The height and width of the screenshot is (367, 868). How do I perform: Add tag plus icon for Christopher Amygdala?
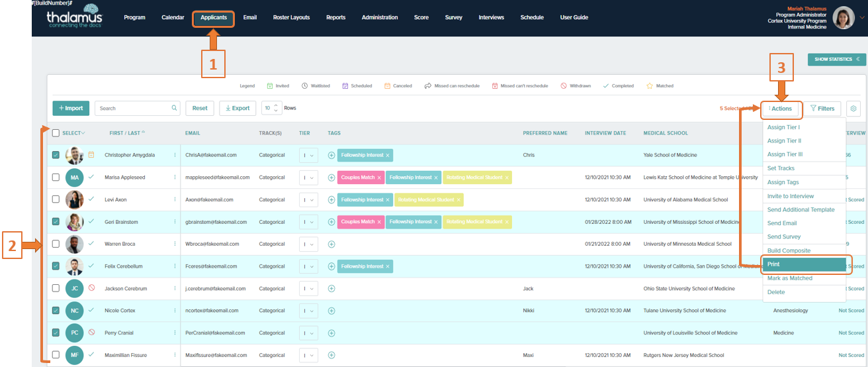[x=331, y=155]
